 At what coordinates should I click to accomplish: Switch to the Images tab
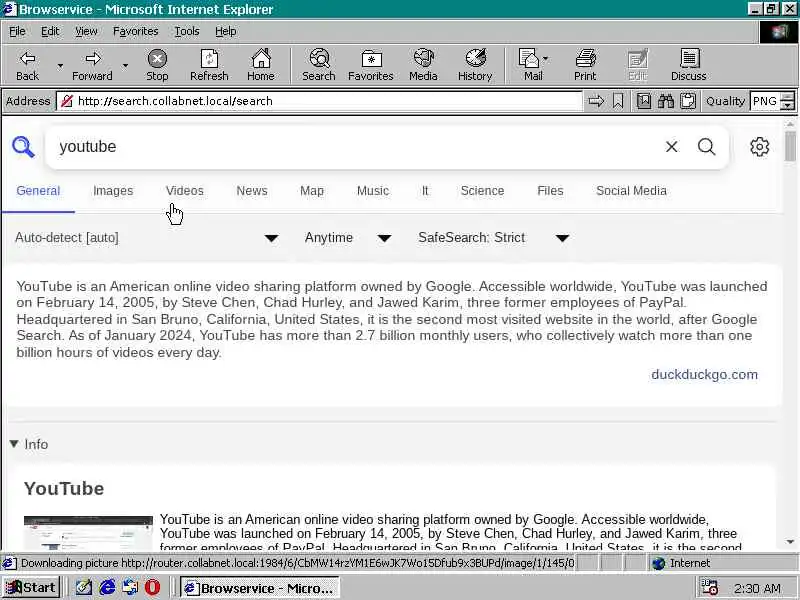pos(113,191)
